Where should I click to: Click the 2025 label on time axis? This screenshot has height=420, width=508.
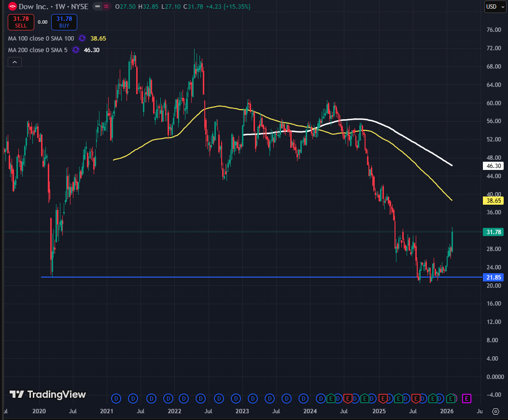379,411
